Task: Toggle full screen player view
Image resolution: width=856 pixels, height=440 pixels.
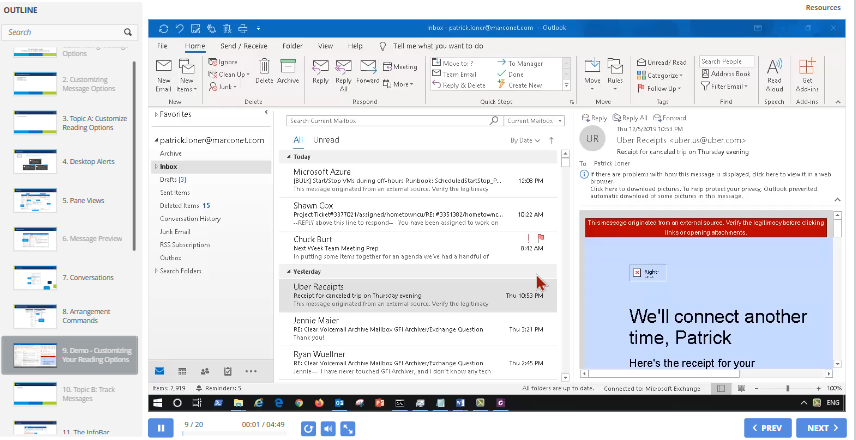Action: (x=348, y=429)
